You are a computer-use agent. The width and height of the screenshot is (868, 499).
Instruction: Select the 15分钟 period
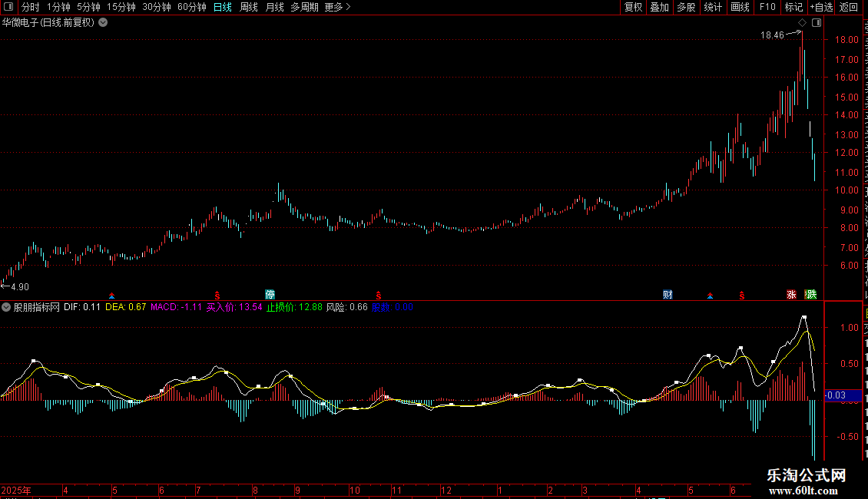(x=121, y=7)
